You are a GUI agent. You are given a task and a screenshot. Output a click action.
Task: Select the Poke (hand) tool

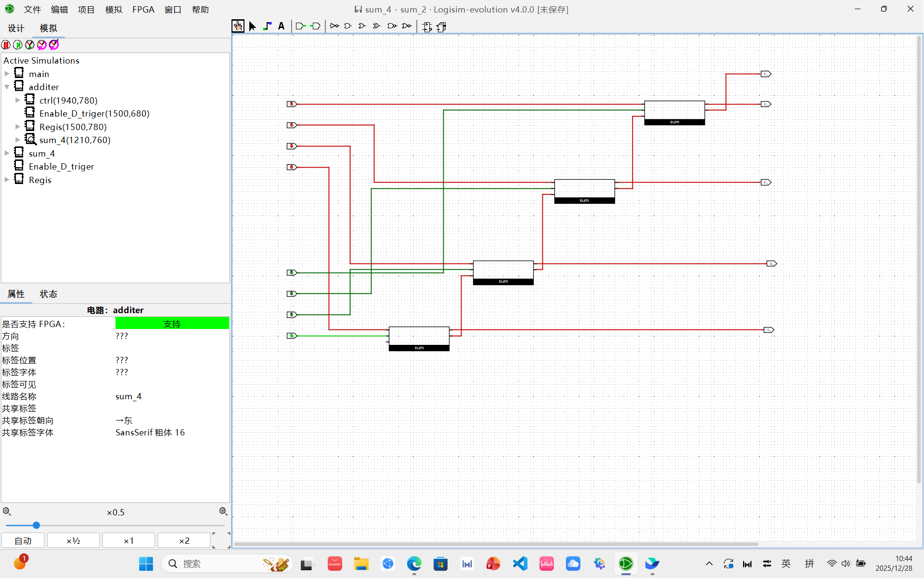(238, 26)
